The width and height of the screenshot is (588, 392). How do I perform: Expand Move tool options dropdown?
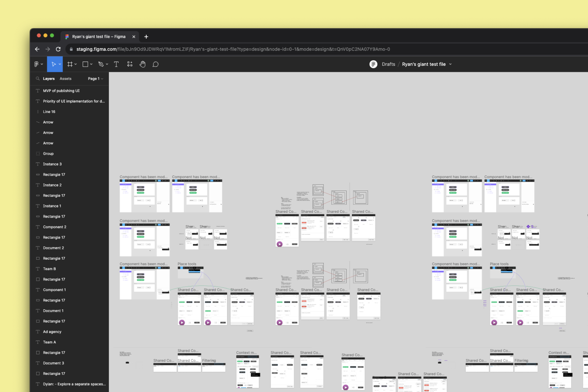(x=60, y=64)
